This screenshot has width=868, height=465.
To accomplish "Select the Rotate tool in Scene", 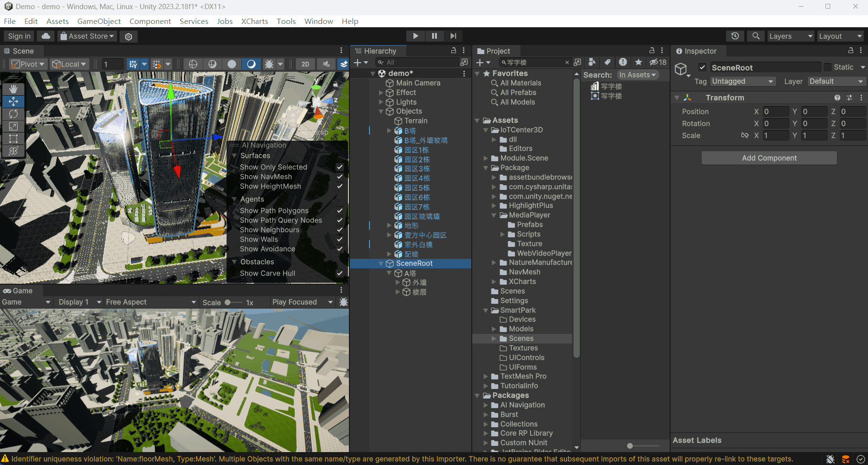I will 13,114.
